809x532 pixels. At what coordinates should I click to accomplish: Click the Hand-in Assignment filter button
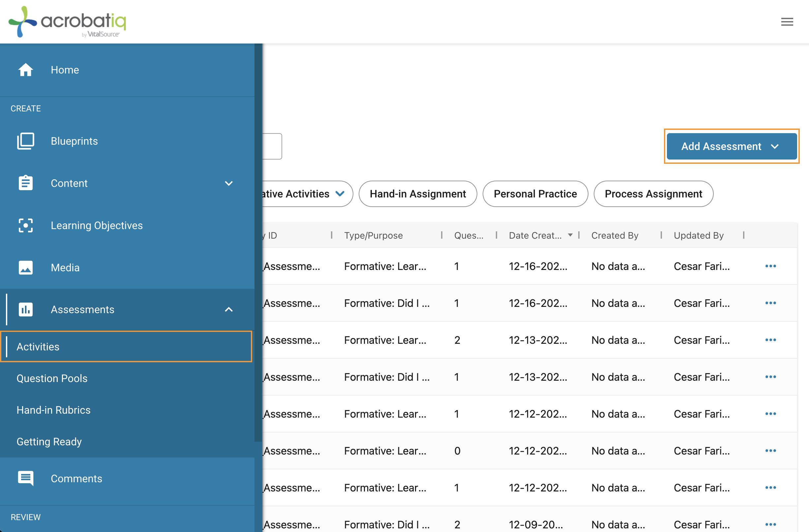tap(417, 193)
